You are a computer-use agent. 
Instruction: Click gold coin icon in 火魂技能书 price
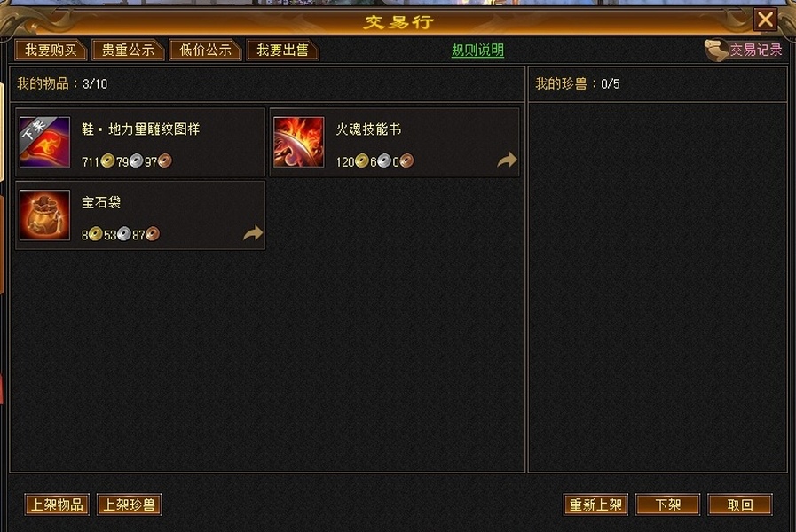pyautogui.click(x=361, y=161)
